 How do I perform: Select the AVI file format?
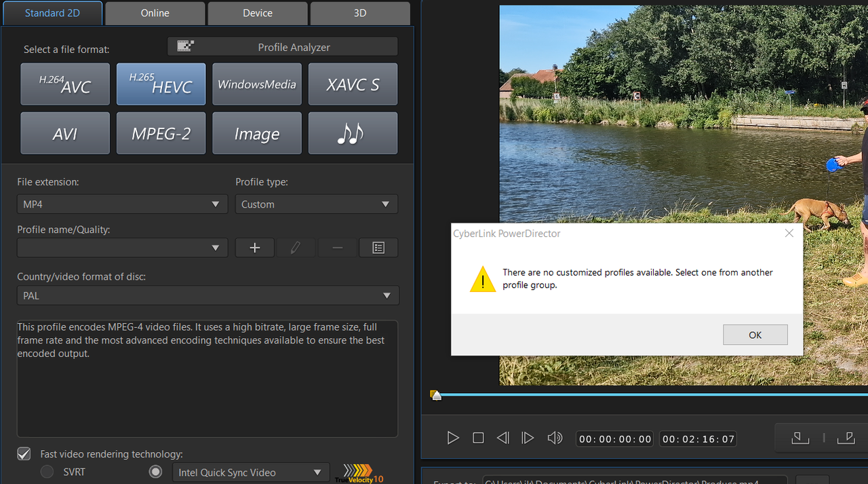[65, 133]
